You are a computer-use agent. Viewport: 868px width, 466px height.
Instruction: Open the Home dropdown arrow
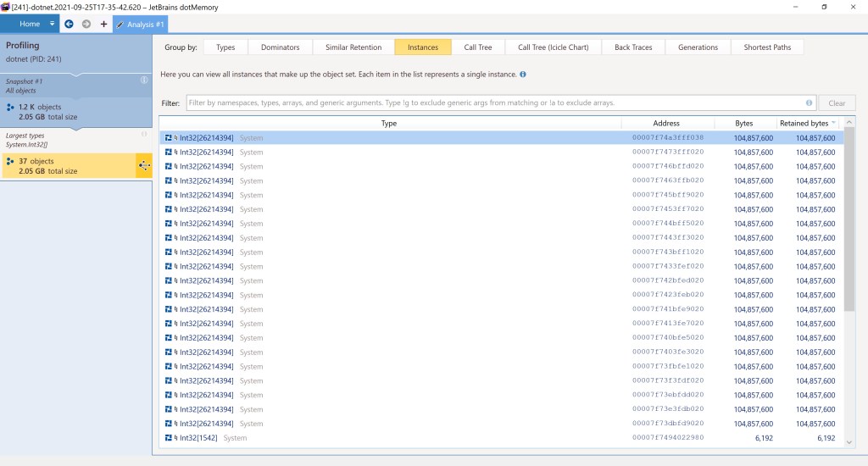click(53, 24)
